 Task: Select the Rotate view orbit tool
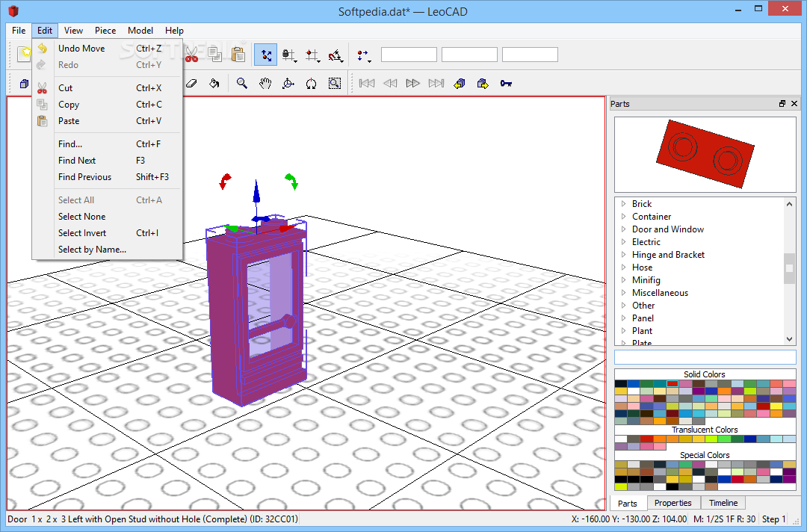[288, 84]
